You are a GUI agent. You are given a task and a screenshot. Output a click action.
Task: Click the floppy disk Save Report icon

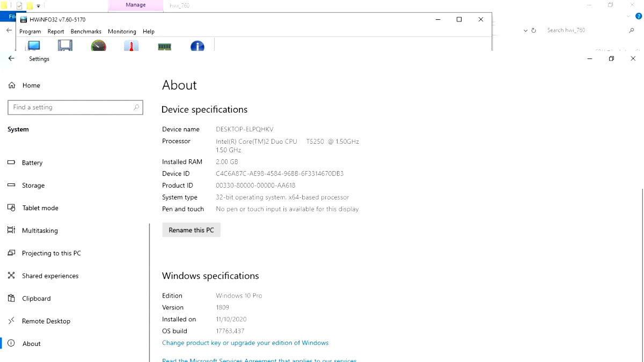click(x=65, y=46)
